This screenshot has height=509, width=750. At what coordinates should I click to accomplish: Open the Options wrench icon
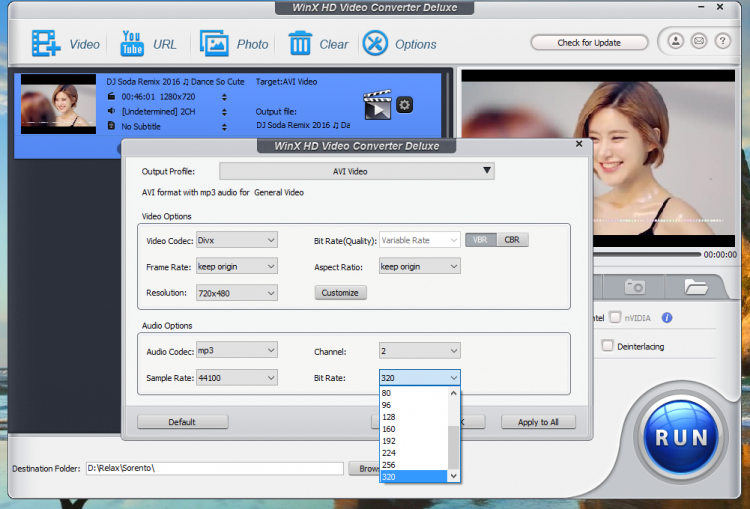click(x=375, y=44)
